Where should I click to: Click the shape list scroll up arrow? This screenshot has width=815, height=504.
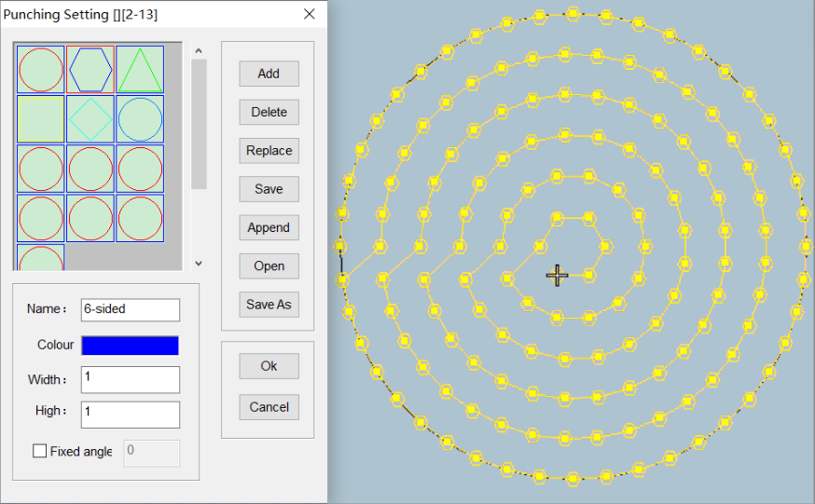199,51
